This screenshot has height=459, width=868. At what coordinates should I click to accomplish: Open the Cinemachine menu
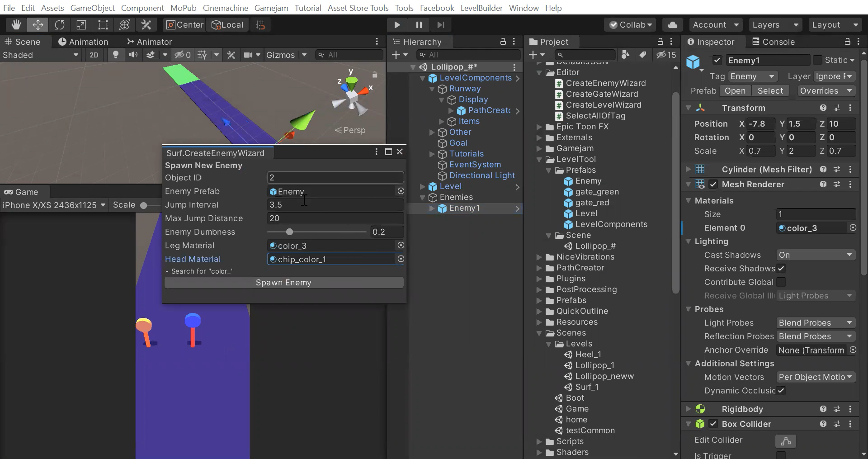pos(225,8)
